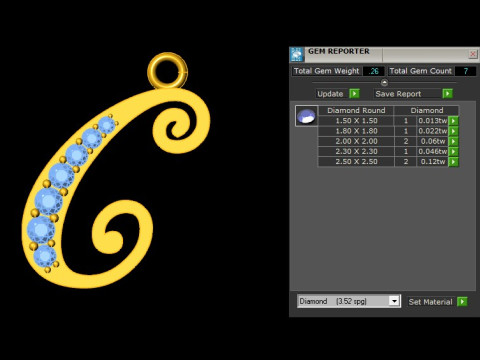Select the 2.50 X 2.50 size cell
This screenshot has height=360, width=480.
[x=356, y=162]
